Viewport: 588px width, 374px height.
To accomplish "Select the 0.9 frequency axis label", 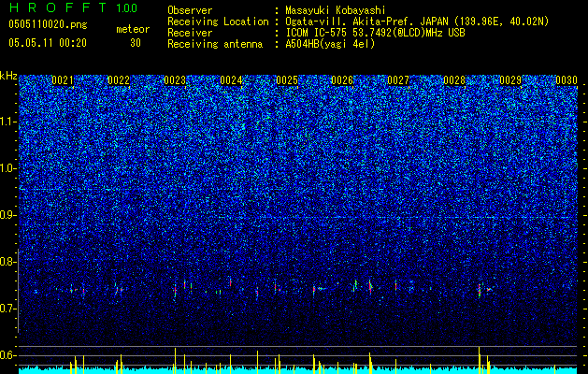I will click(8, 215).
